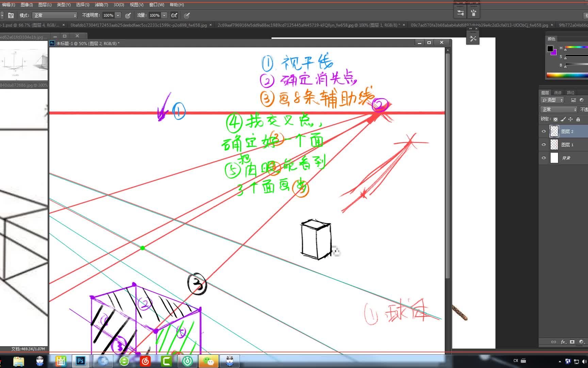
Task: Switch to the 通道 channels tab
Action: pyautogui.click(x=558, y=93)
